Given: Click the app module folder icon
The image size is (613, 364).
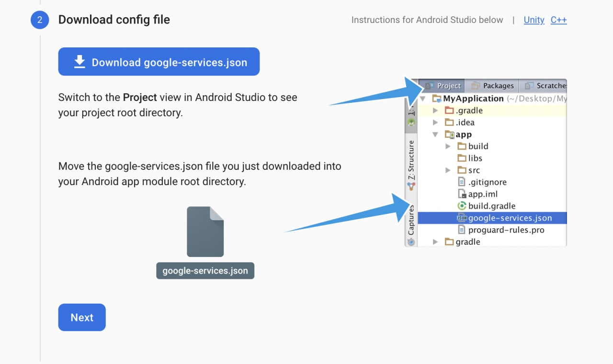Looking at the screenshot, I should 449,134.
